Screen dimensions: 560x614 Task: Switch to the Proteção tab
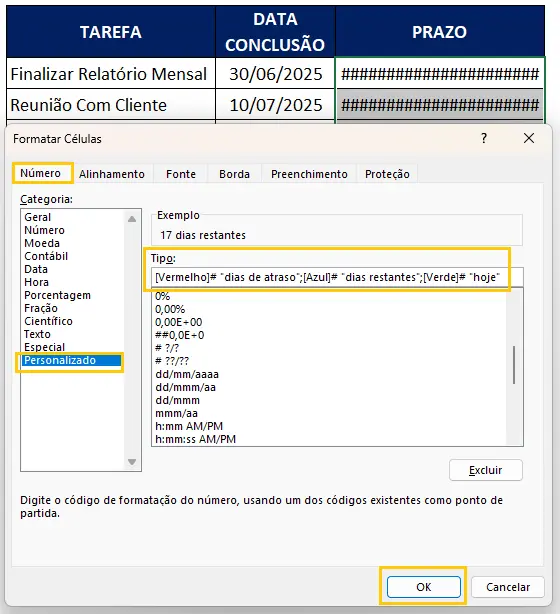coord(387,174)
